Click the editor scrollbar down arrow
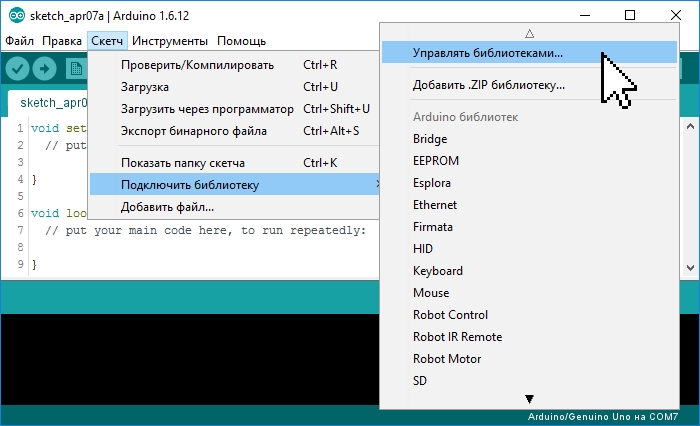The width and height of the screenshot is (700, 426). click(690, 268)
